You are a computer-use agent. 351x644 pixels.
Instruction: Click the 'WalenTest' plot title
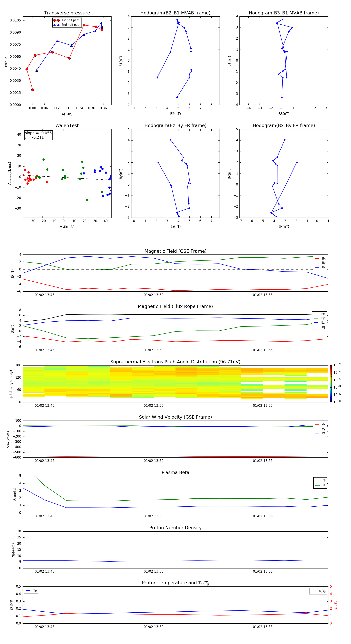pos(67,125)
